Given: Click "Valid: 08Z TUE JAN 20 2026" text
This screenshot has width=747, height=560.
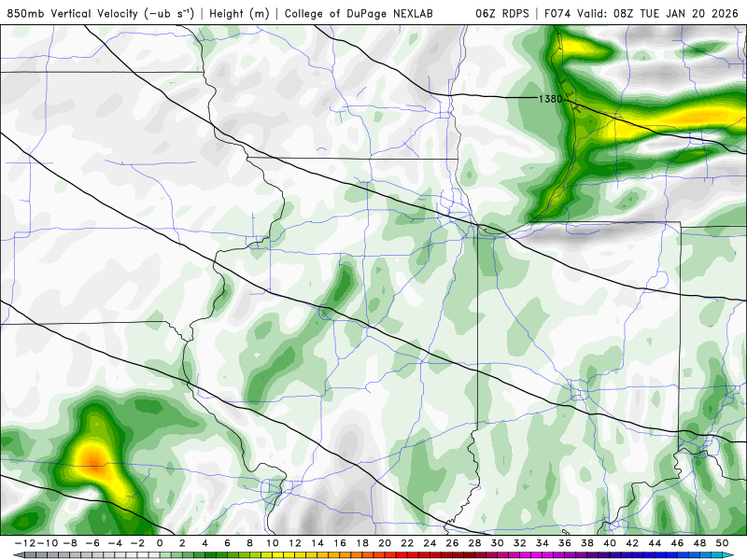Looking at the screenshot, I should 657,13.
